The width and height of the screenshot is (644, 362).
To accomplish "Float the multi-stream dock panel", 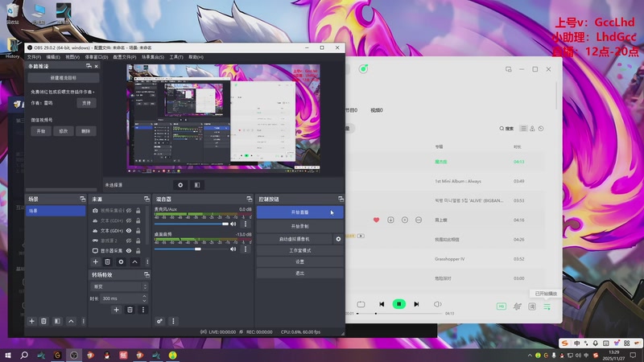I will pyautogui.click(x=89, y=66).
